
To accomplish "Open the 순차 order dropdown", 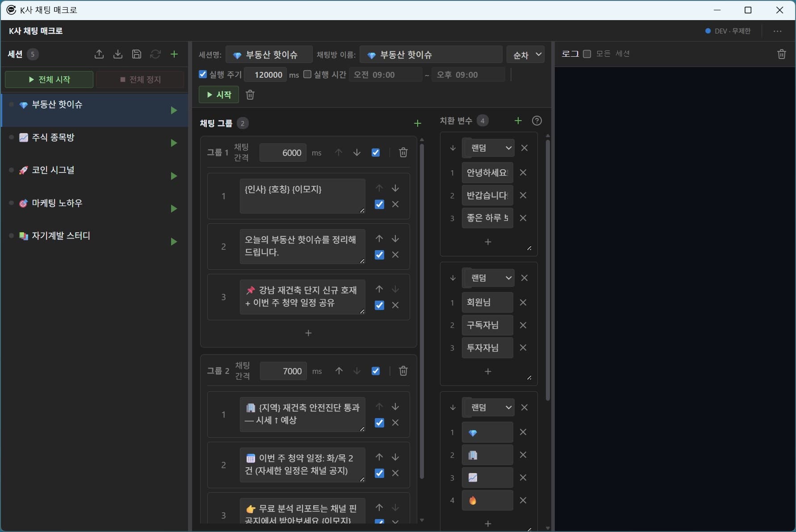I will (x=526, y=54).
